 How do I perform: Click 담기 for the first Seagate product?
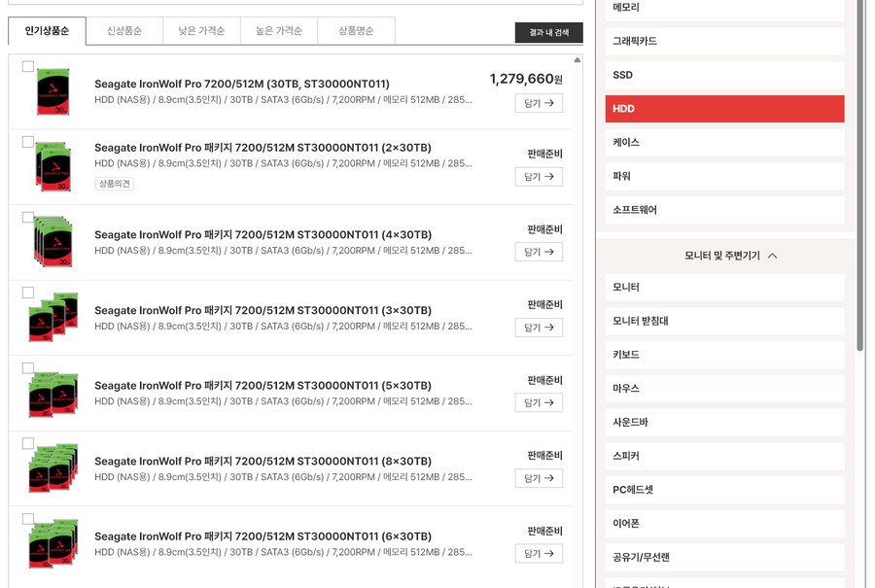click(539, 103)
